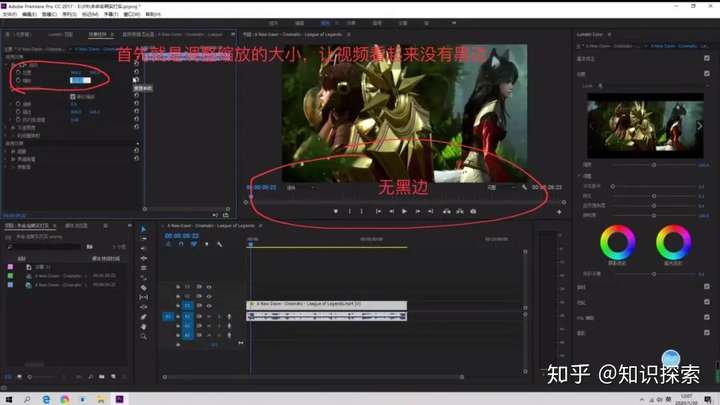Open timeline display settings wrench
720x405 pixels.
click(x=219, y=244)
